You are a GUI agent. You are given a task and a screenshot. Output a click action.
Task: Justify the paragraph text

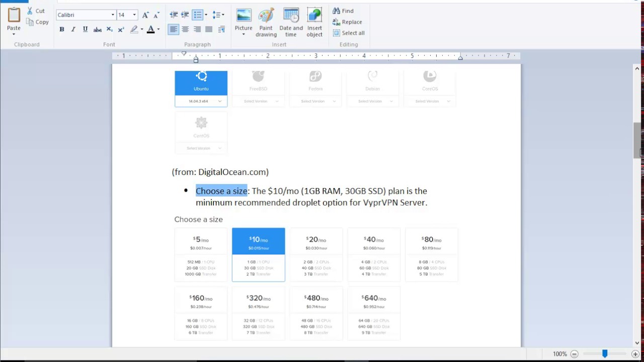click(209, 30)
